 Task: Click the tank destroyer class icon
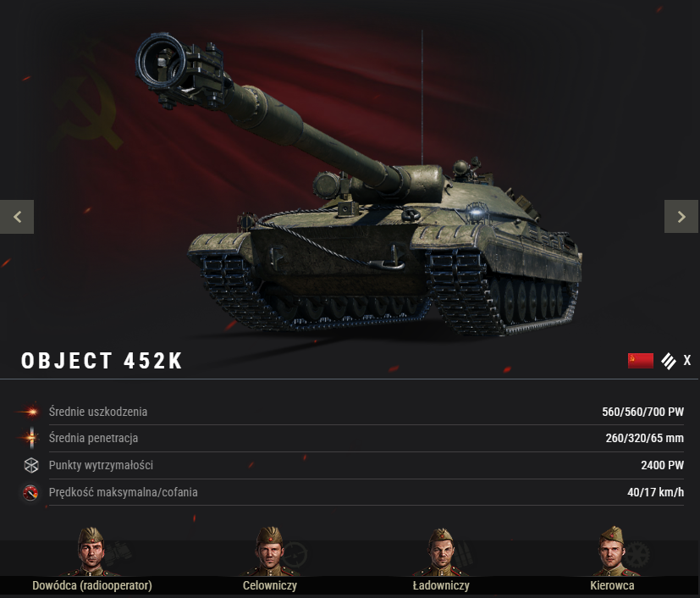[669, 361]
